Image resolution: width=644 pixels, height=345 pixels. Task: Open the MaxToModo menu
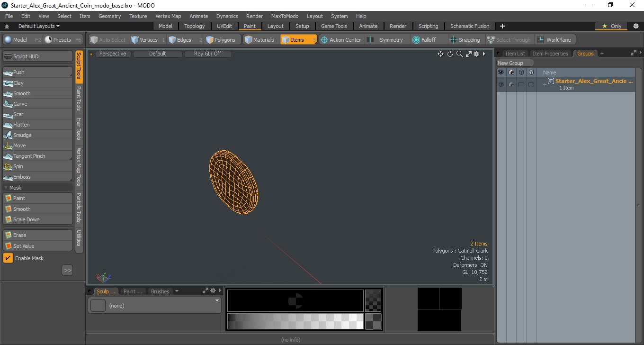[285, 16]
